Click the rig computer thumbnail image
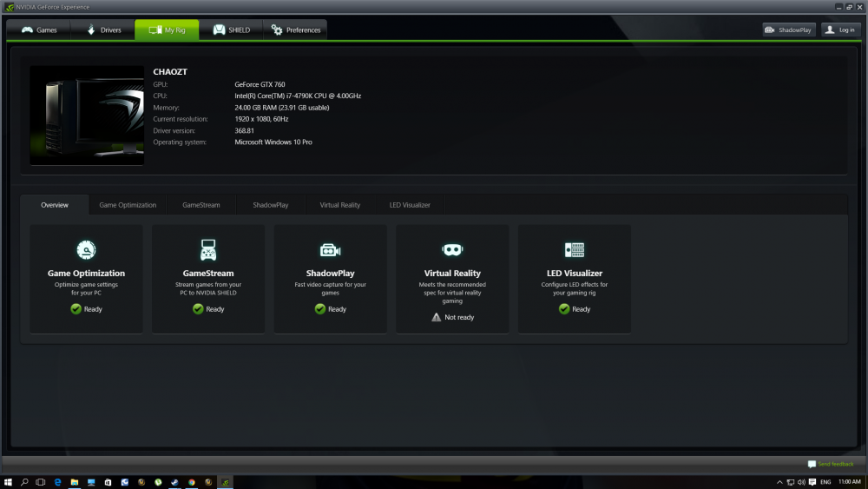Viewport: 868px width, 489px height. point(87,116)
